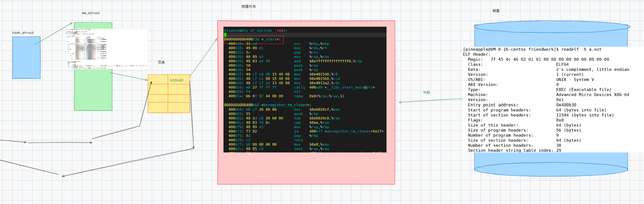
Task: Click the "readelf -h a.out" command prompt line
Action: (x=532, y=49)
